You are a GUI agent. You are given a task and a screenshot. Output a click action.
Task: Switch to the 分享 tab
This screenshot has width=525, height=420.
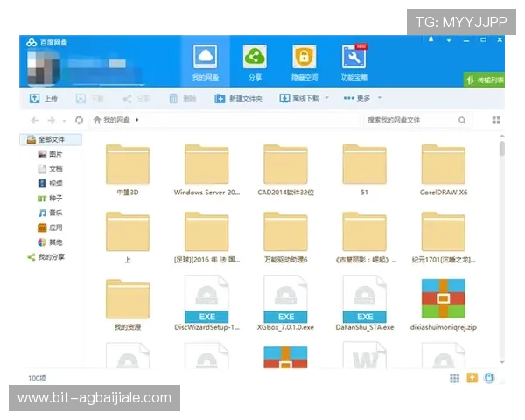point(255,62)
